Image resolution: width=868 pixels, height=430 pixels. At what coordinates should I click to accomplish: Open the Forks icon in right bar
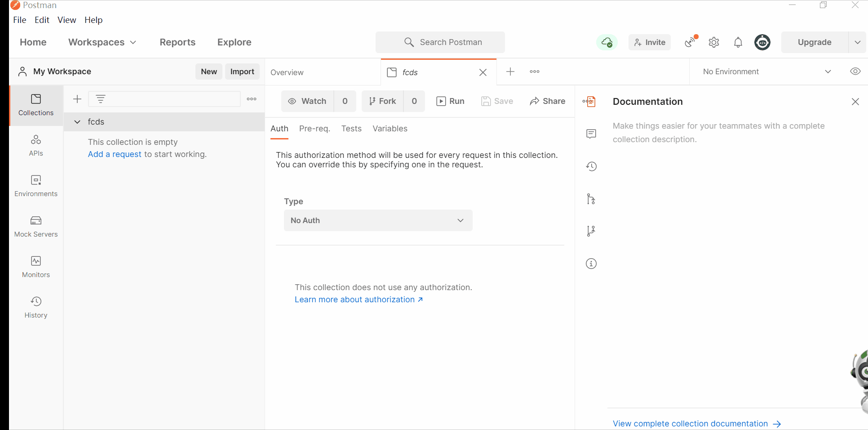[591, 231]
